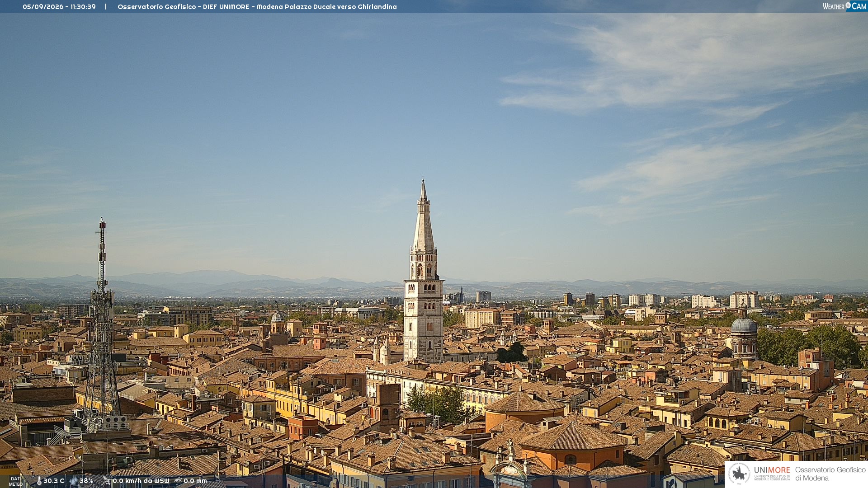Click the wind anemometer icon

coord(107,481)
